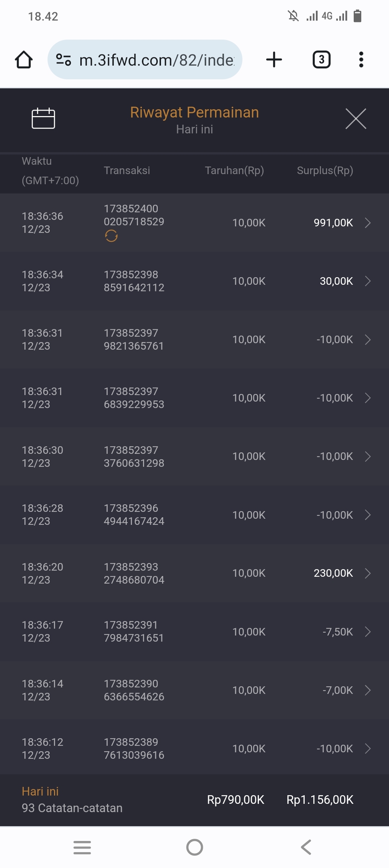This screenshot has height=868, width=389.
Task: Click the Hari ini summary label
Action: (40, 791)
